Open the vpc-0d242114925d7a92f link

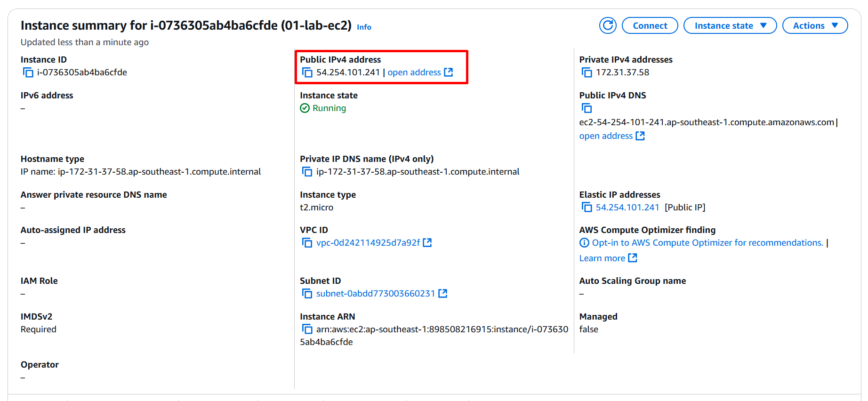click(374, 243)
